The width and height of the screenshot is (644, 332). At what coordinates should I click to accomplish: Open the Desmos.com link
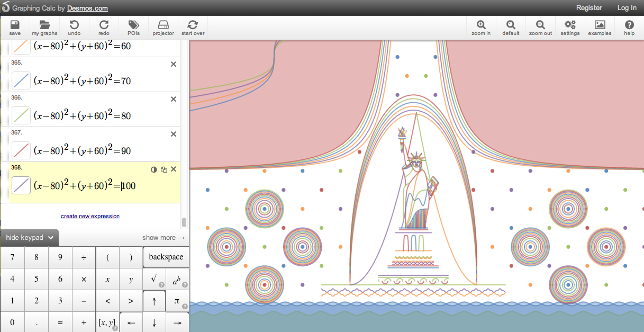pyautogui.click(x=87, y=8)
